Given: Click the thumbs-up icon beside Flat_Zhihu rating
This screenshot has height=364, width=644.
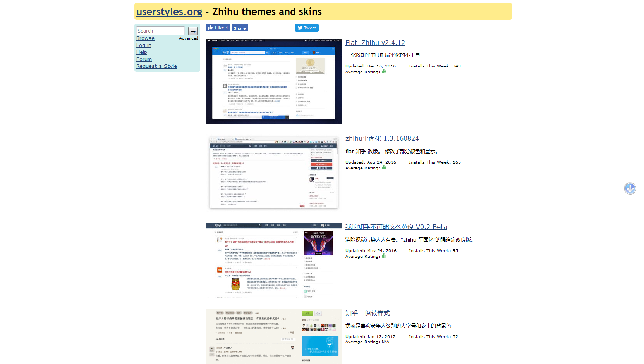Looking at the screenshot, I should pyautogui.click(x=384, y=71).
